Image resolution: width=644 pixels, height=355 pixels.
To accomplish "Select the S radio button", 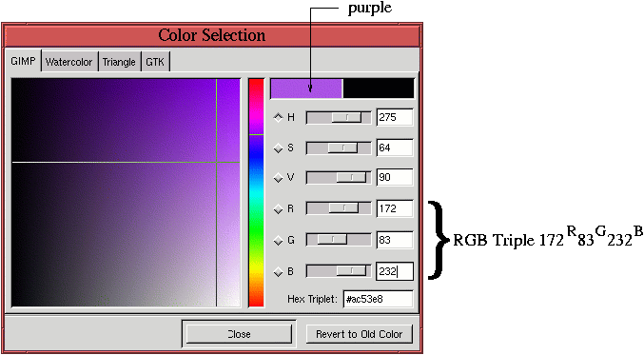I will point(279,148).
